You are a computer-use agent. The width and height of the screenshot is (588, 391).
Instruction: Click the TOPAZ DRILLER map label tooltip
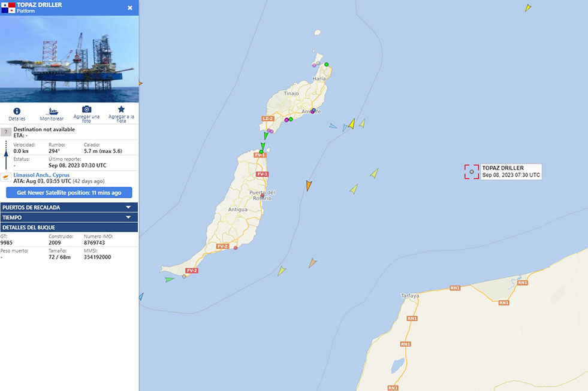pyautogui.click(x=511, y=171)
